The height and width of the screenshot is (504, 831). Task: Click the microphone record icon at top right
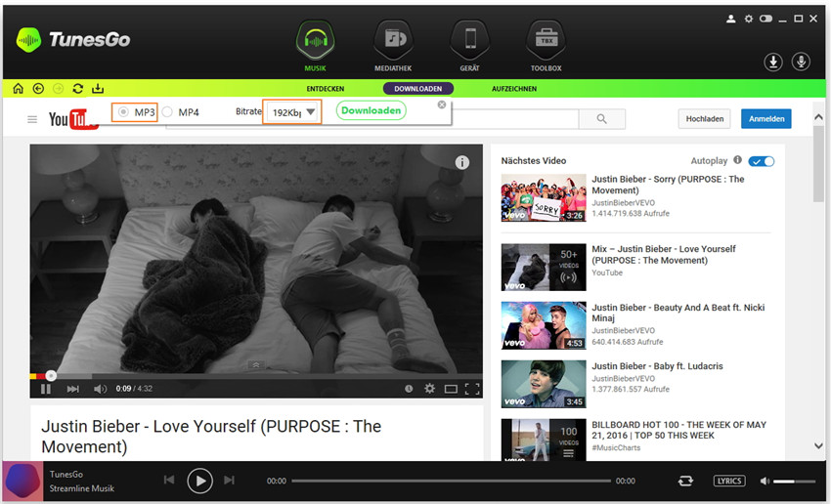801,62
